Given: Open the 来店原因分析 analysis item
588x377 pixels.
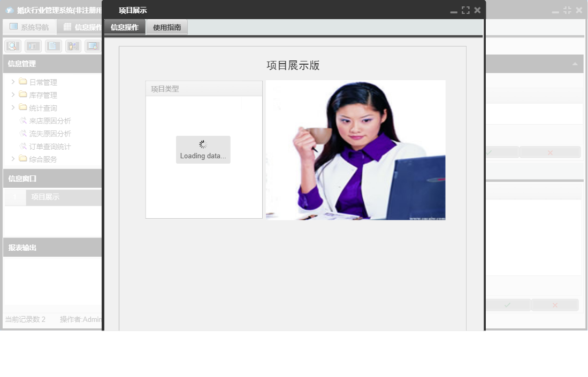Looking at the screenshot, I should pos(46,120).
